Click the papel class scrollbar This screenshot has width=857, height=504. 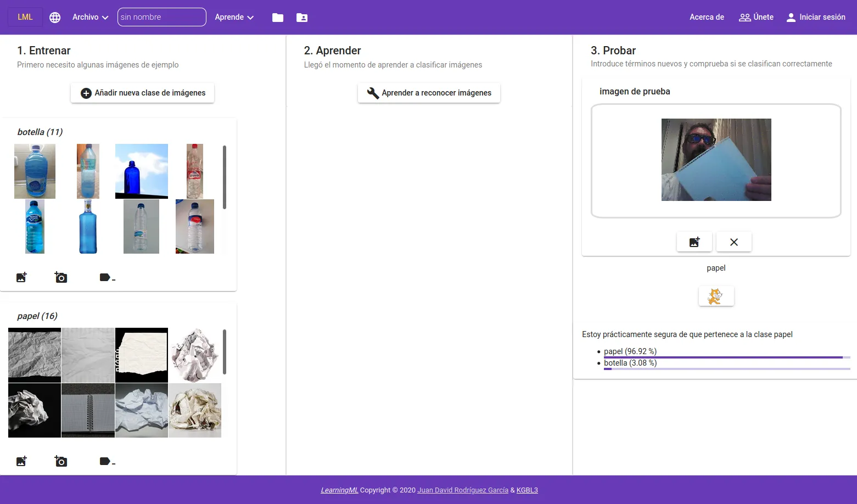[225, 352]
